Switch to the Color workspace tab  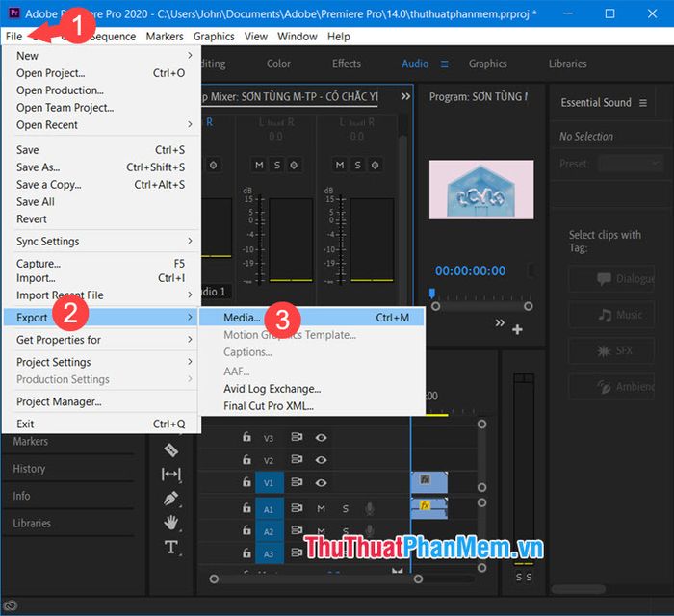point(278,64)
